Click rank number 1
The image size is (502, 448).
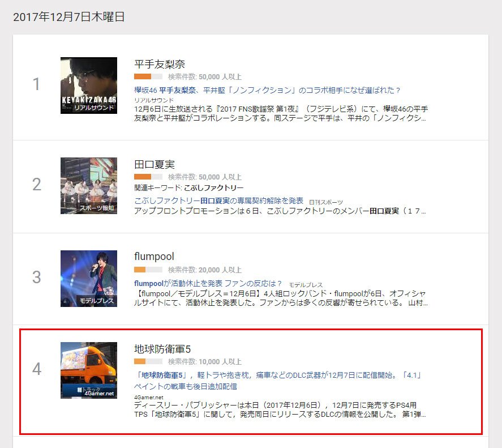[x=36, y=84]
